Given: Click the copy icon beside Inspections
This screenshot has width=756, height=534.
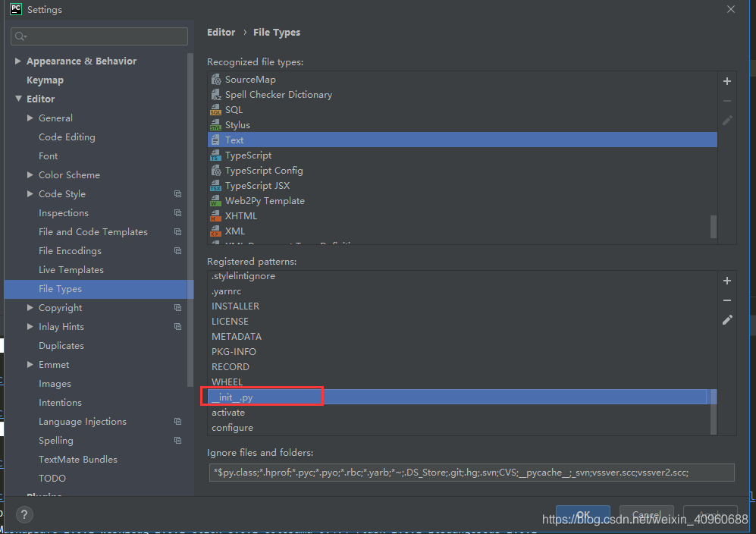Looking at the screenshot, I should 178,212.
